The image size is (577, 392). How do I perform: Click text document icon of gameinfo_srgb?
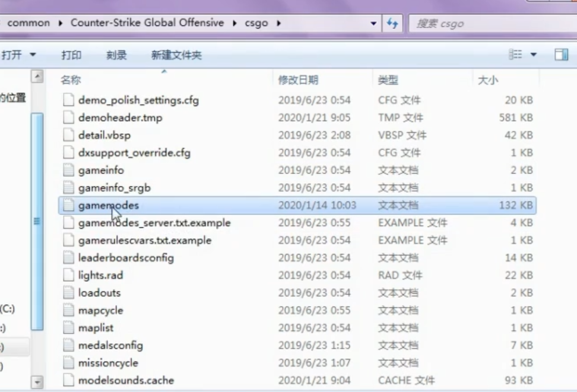tap(68, 187)
